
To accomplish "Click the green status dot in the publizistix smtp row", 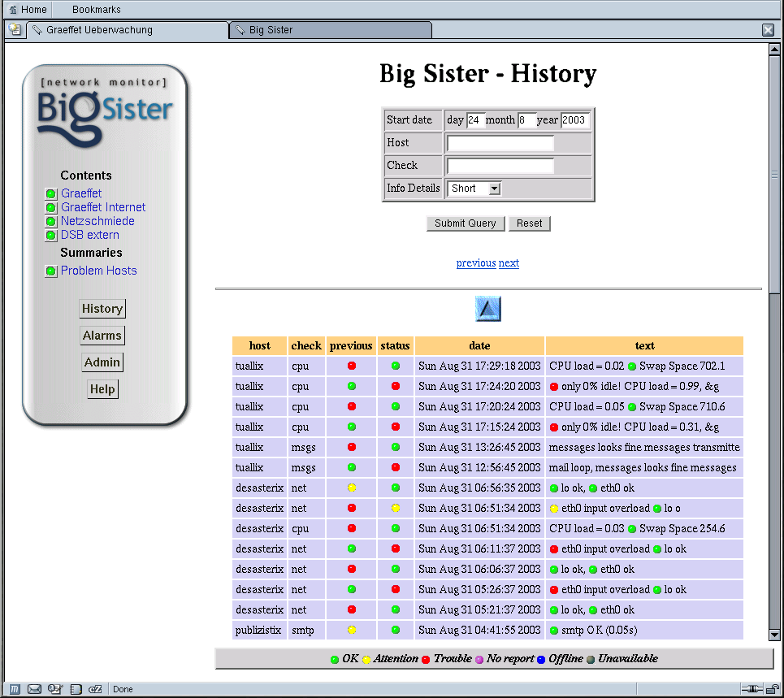I will pyautogui.click(x=396, y=630).
